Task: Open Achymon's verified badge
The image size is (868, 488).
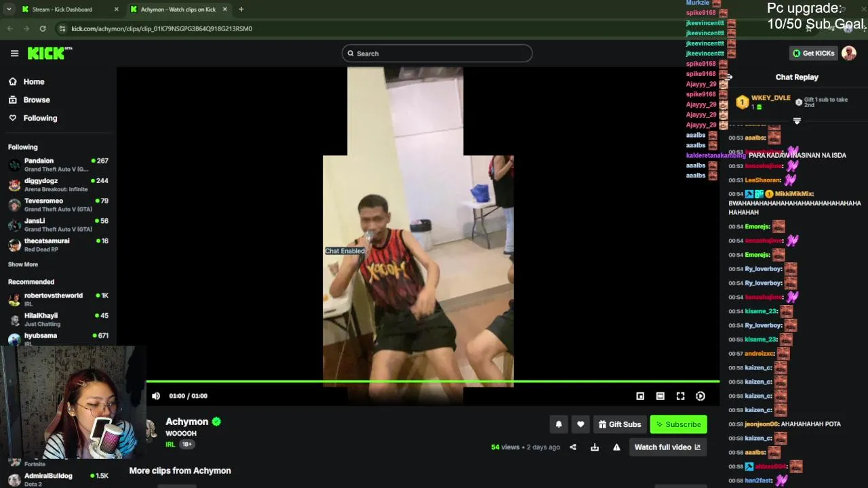Action: coord(216,422)
